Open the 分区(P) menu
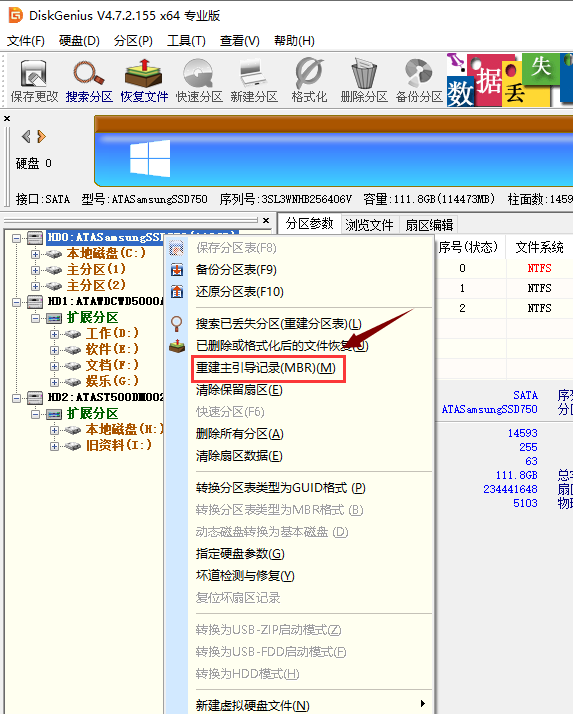The height and width of the screenshot is (714, 573). click(133, 41)
